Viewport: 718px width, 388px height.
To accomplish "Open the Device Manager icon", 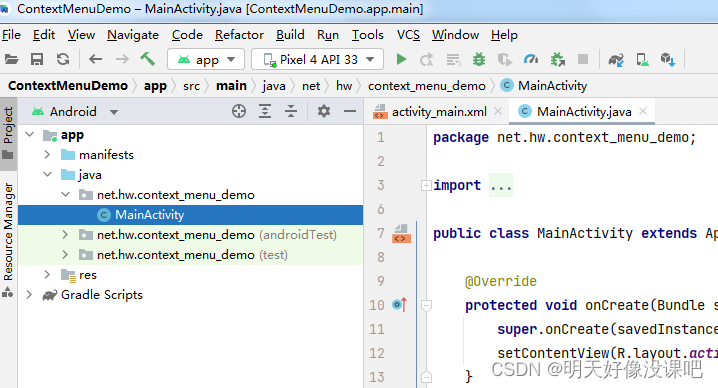I will pyautogui.click(x=642, y=60).
